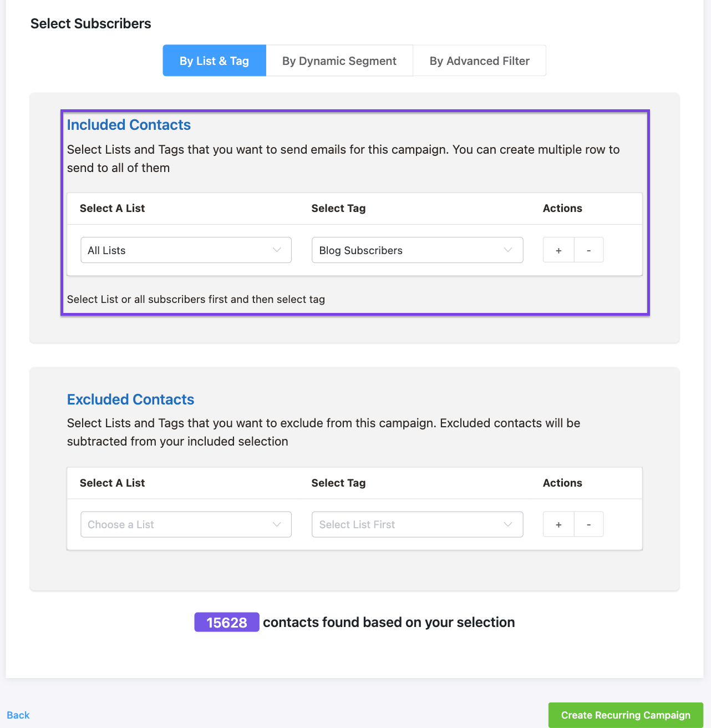Open the By Dynamic Segment tab
This screenshot has height=728, width=711.
(x=339, y=61)
